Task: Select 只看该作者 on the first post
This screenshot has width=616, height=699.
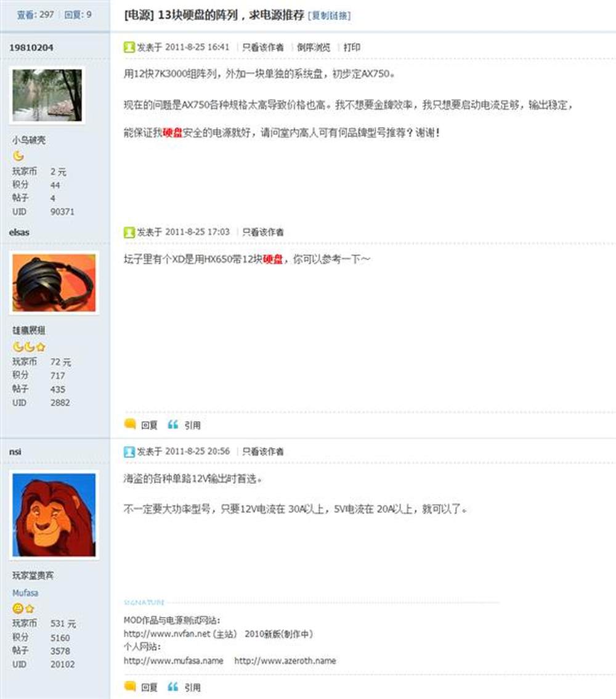Action: pyautogui.click(x=263, y=47)
